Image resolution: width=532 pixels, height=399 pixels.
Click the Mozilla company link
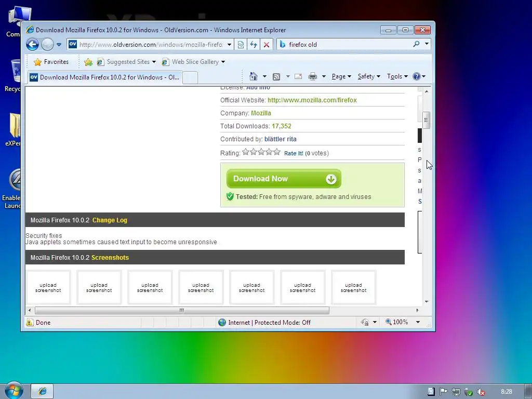click(261, 113)
